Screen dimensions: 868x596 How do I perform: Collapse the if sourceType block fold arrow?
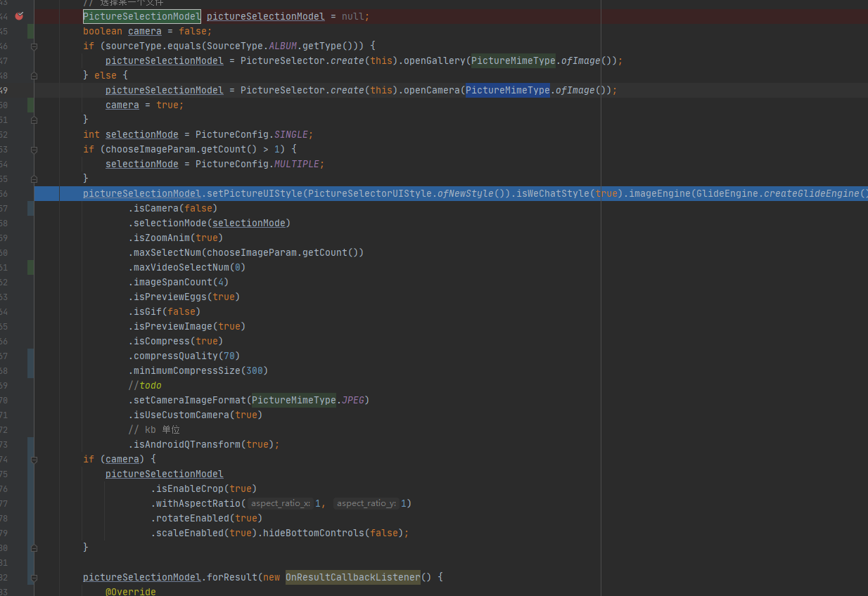point(33,45)
